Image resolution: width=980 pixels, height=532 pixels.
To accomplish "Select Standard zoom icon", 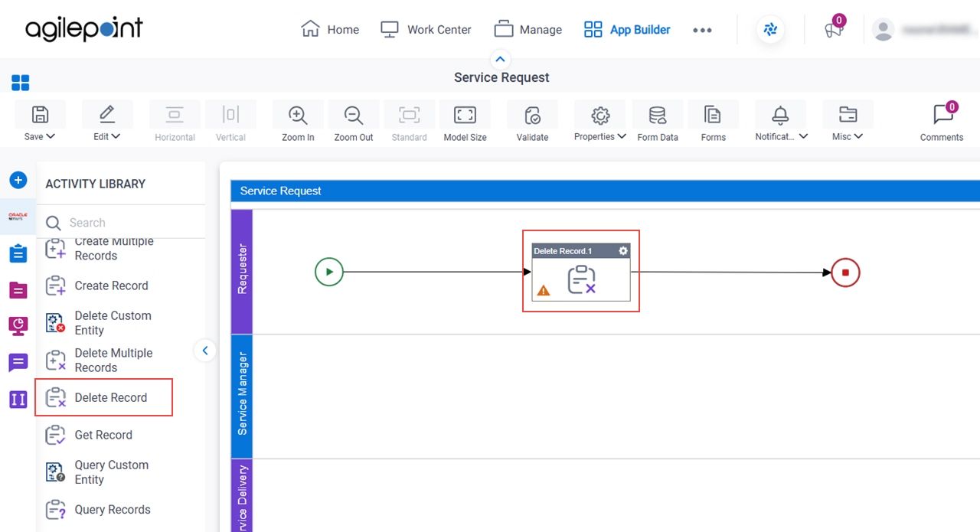I will click(410, 115).
